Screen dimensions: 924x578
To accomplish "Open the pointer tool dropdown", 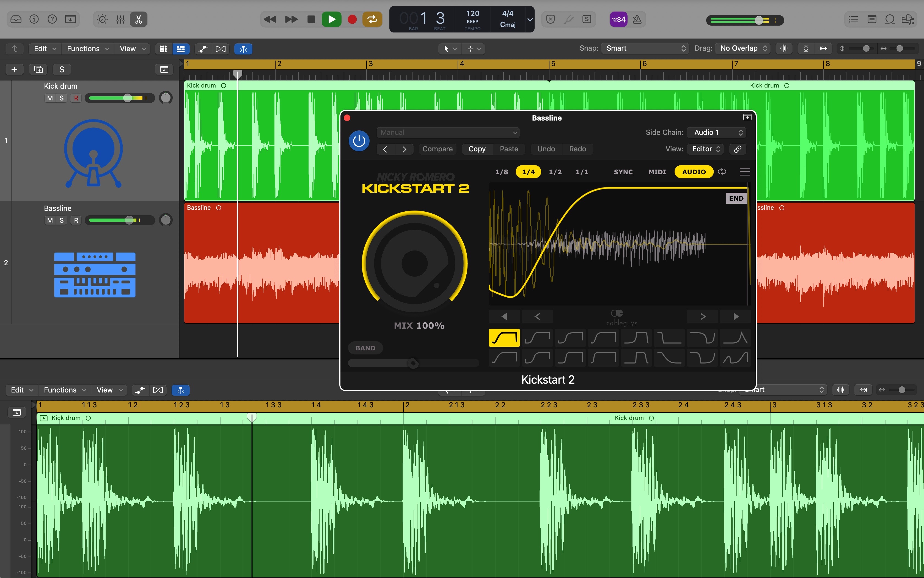I will 450,48.
